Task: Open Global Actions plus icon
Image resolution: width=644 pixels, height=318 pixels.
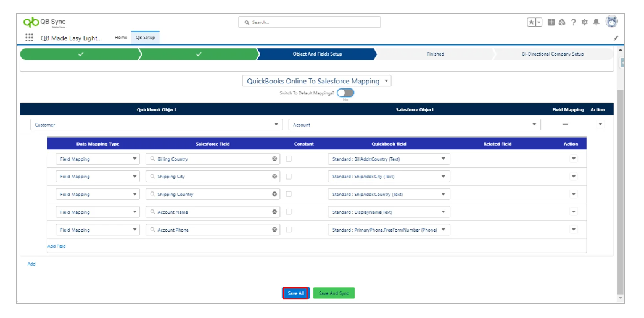Action: click(x=551, y=22)
